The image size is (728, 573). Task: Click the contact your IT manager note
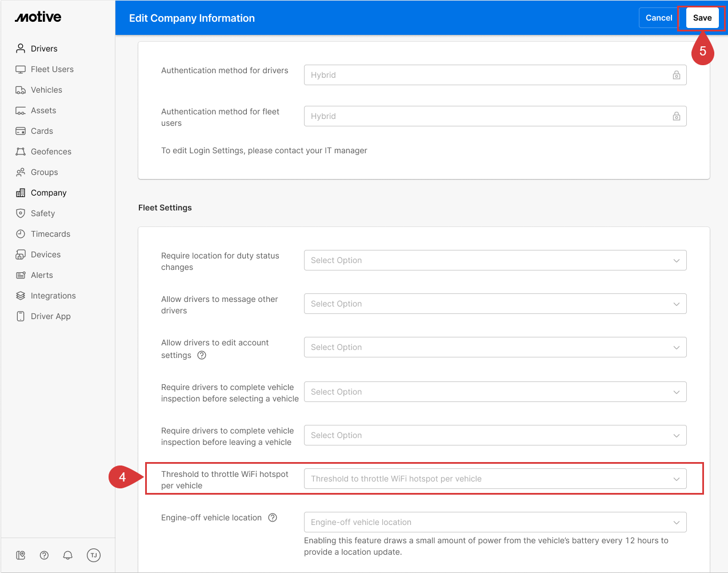pyautogui.click(x=264, y=150)
